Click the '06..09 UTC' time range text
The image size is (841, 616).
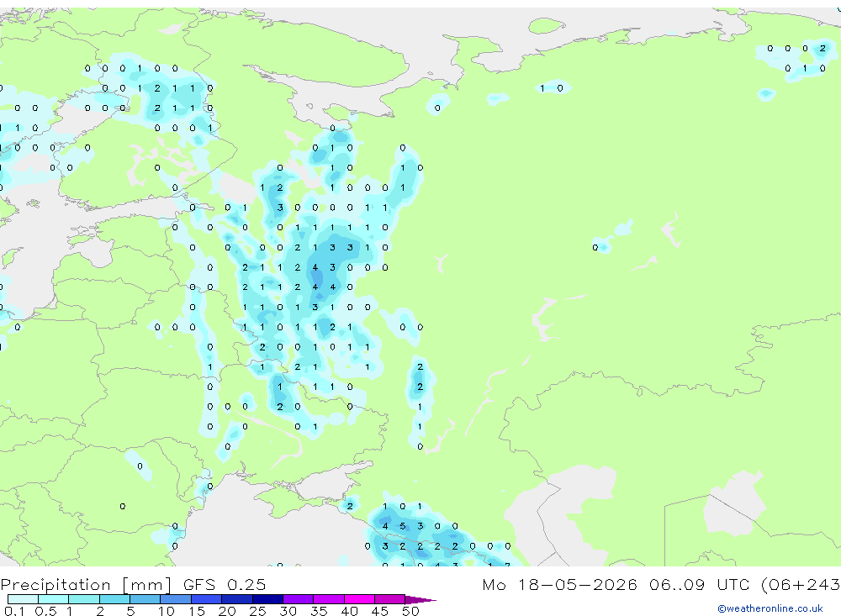701,585
